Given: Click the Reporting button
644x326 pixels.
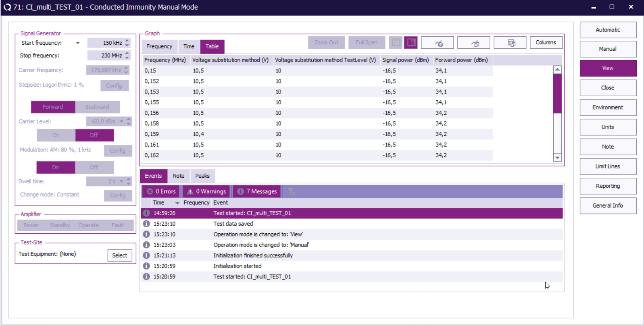Looking at the screenshot, I should (x=608, y=186).
